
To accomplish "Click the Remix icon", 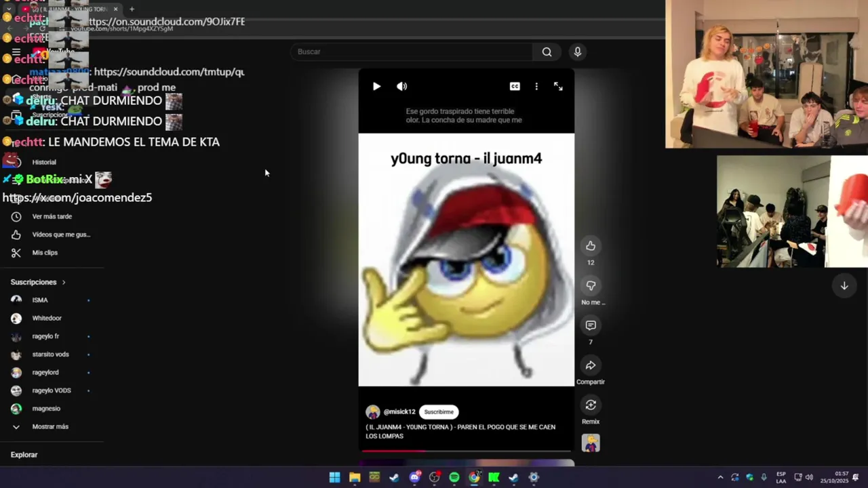I will pyautogui.click(x=591, y=405).
